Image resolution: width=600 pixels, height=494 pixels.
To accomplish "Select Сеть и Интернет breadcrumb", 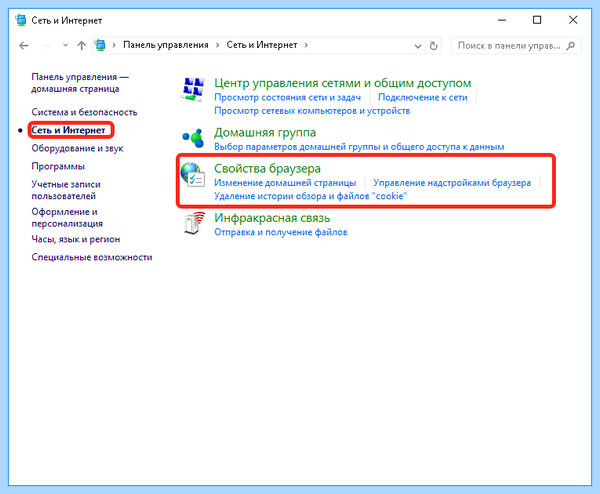I will [262, 45].
